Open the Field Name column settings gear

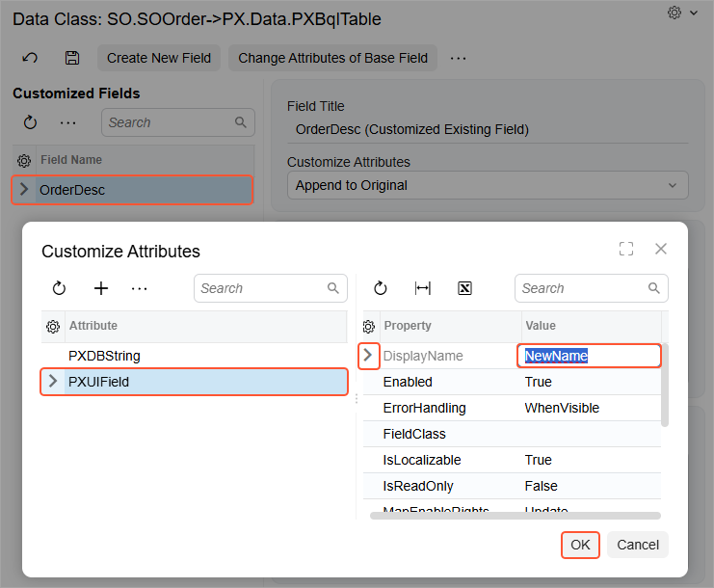(24, 160)
